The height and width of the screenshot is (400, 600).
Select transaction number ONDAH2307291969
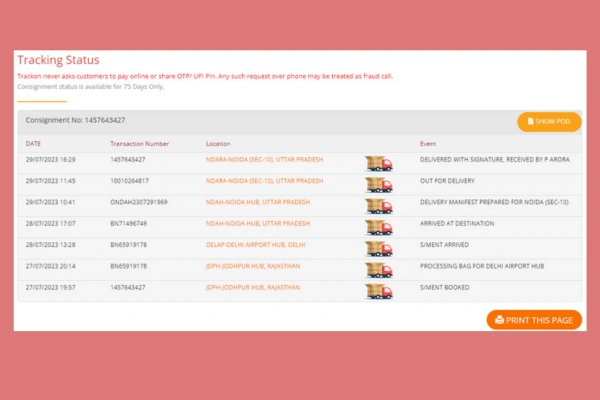140,202
